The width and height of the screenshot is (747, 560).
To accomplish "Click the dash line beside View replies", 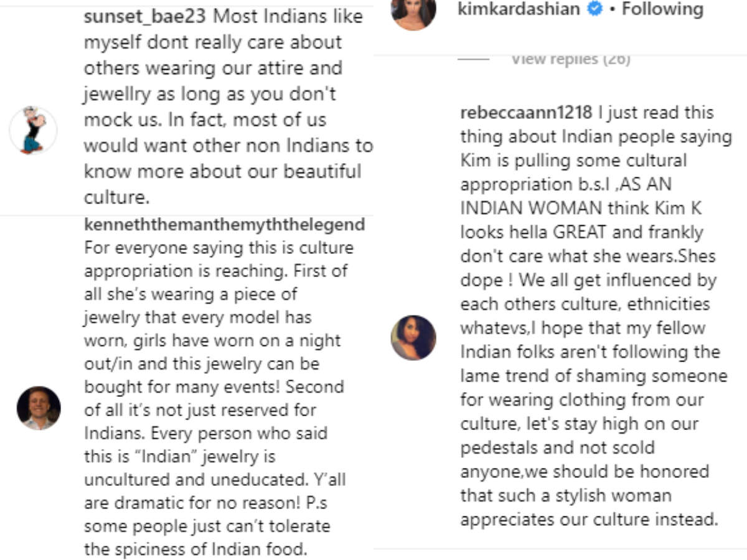I will coord(474,60).
